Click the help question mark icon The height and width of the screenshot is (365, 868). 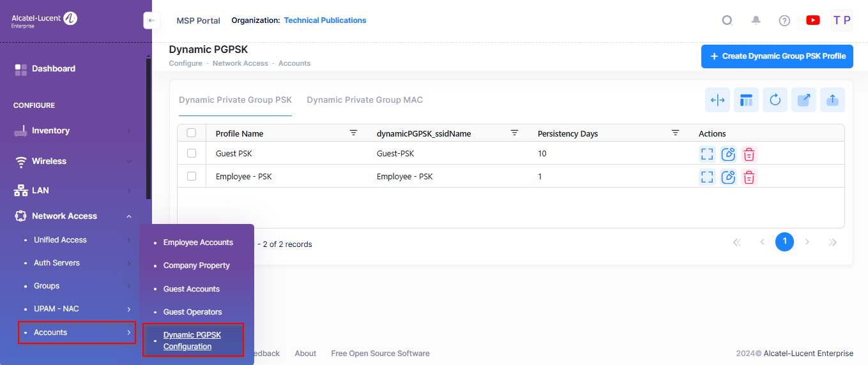(784, 20)
